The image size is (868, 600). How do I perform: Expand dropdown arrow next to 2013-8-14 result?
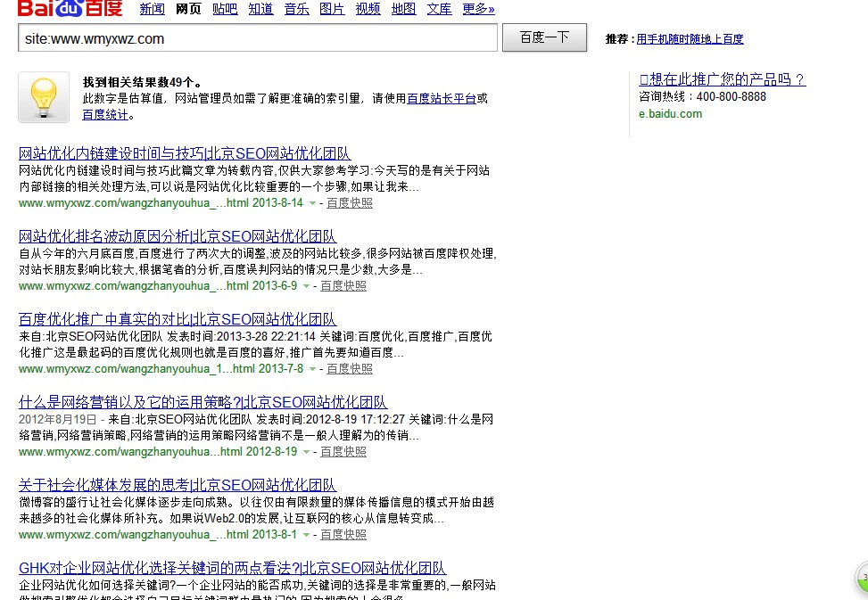(312, 203)
